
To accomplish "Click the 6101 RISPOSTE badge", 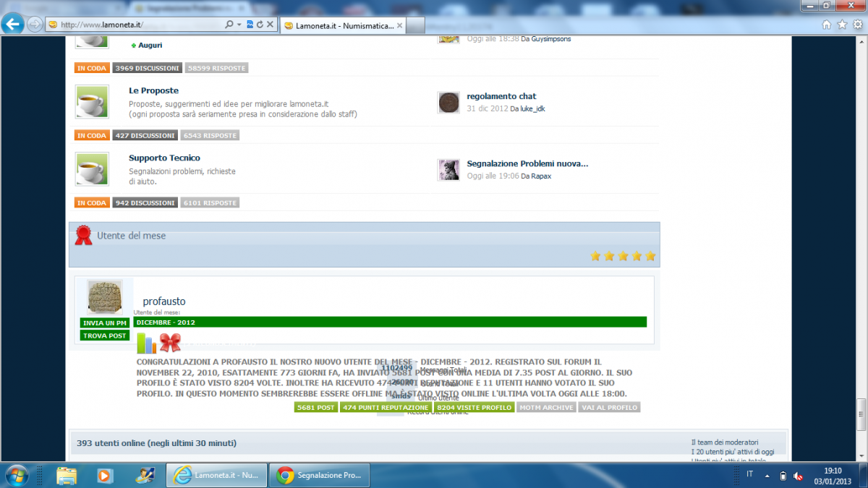I will coord(210,203).
